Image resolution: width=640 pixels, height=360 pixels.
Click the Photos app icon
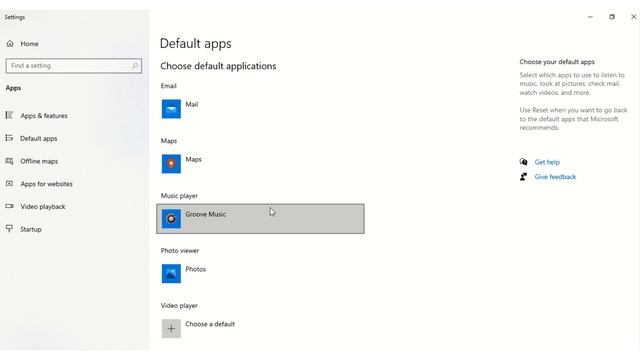coord(171,273)
